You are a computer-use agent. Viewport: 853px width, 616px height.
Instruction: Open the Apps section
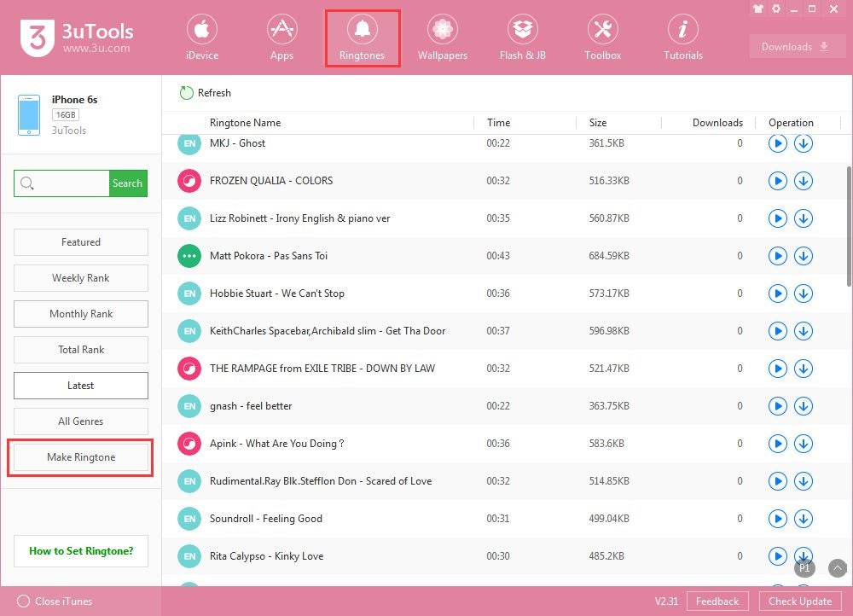281,36
